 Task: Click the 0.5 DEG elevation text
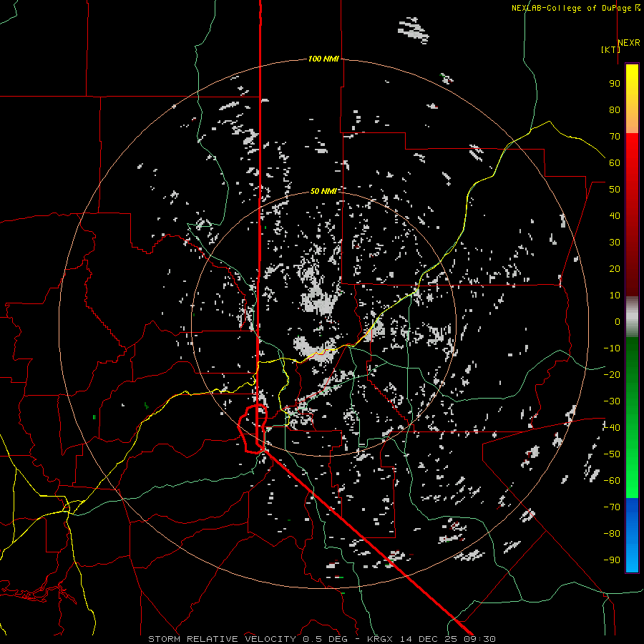[325, 639]
